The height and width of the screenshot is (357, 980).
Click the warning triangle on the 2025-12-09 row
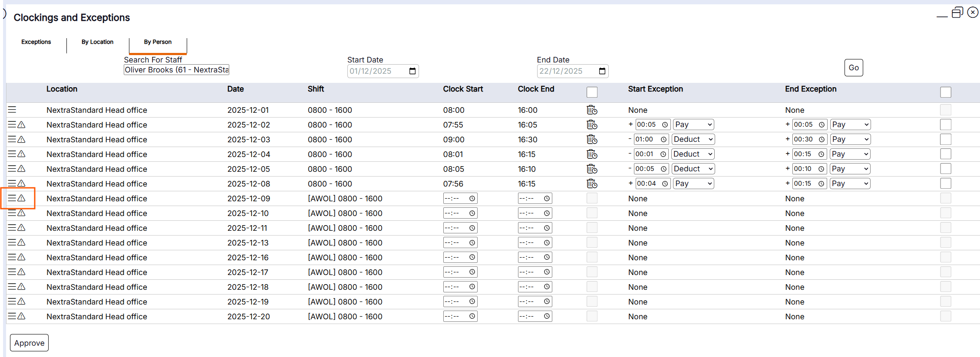(x=21, y=198)
